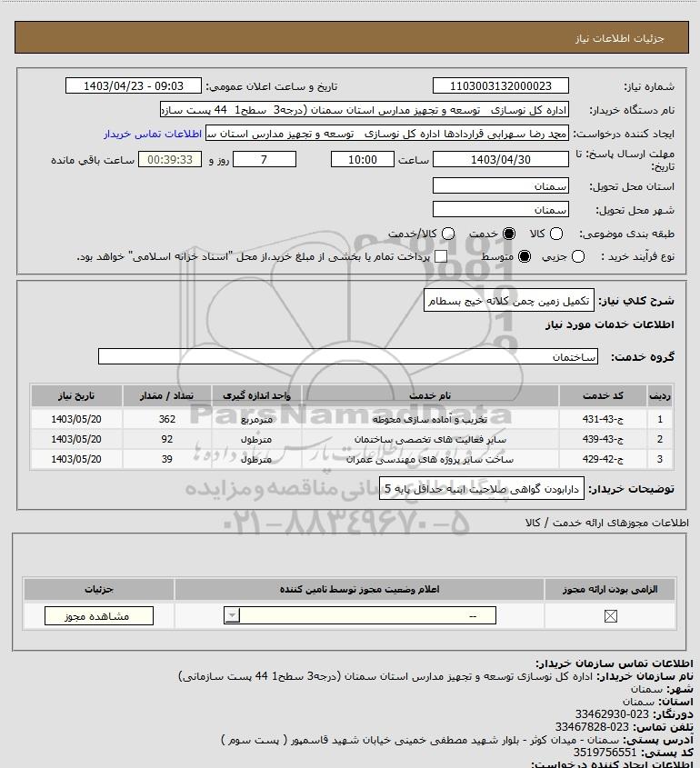Click the service group field ساختمان
Screen dimensions: 700x768
[x=348, y=356]
